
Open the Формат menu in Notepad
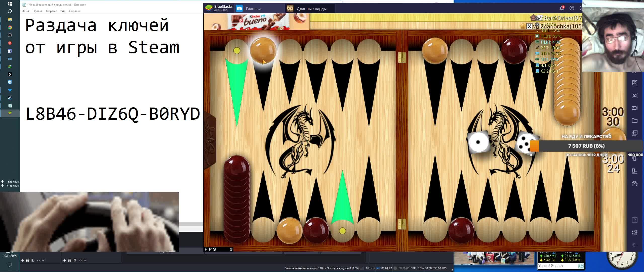[x=51, y=11]
